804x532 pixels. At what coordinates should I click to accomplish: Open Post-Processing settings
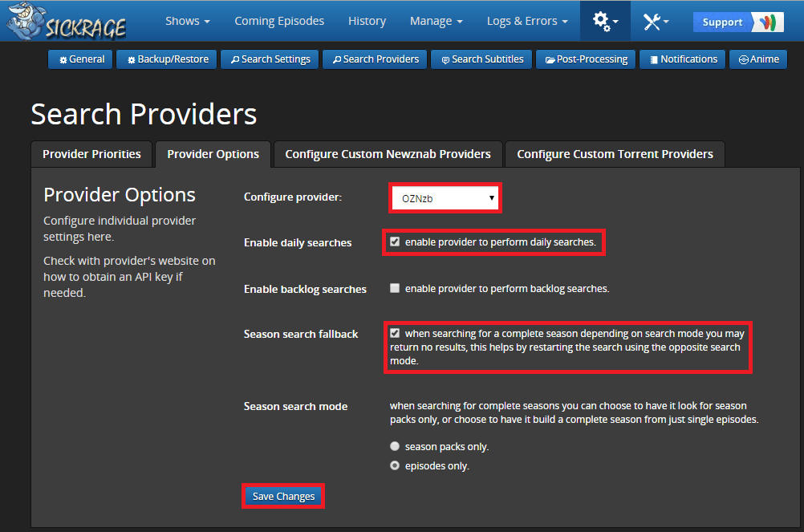point(587,59)
